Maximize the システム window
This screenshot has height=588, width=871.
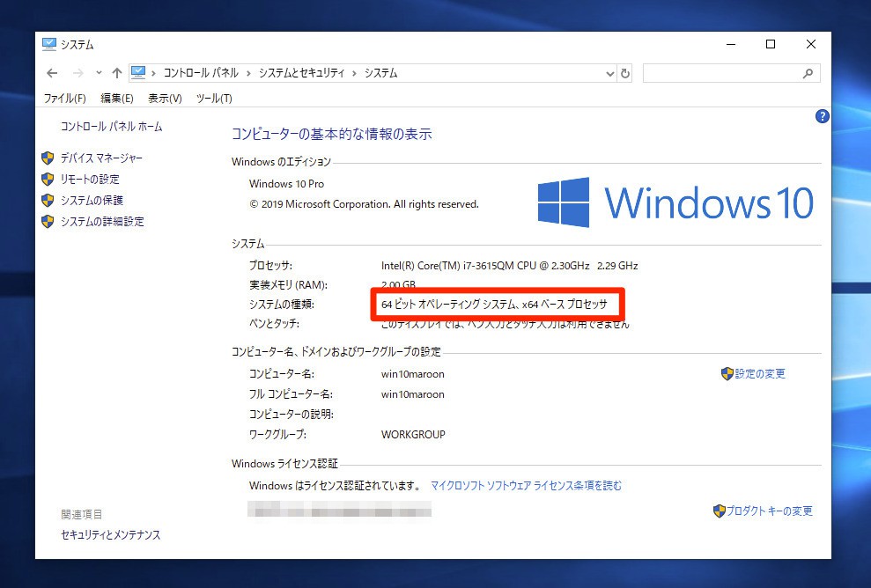(771, 44)
